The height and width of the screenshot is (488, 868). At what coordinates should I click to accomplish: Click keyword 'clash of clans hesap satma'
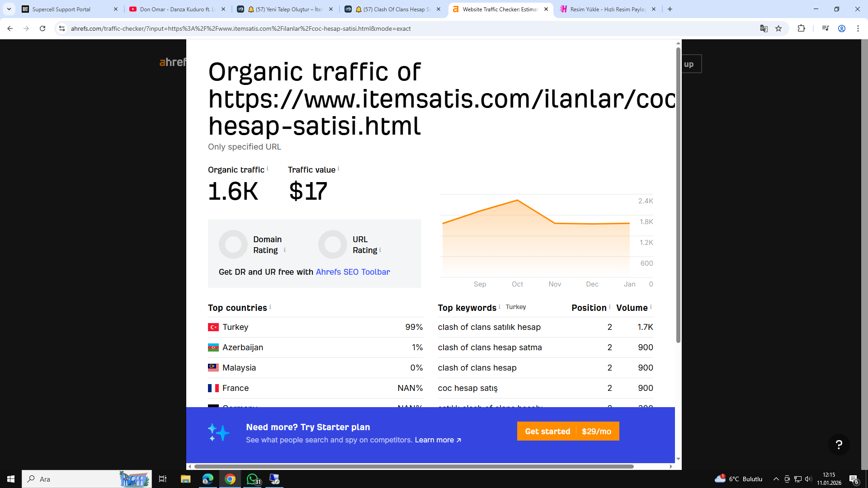[490, 347]
